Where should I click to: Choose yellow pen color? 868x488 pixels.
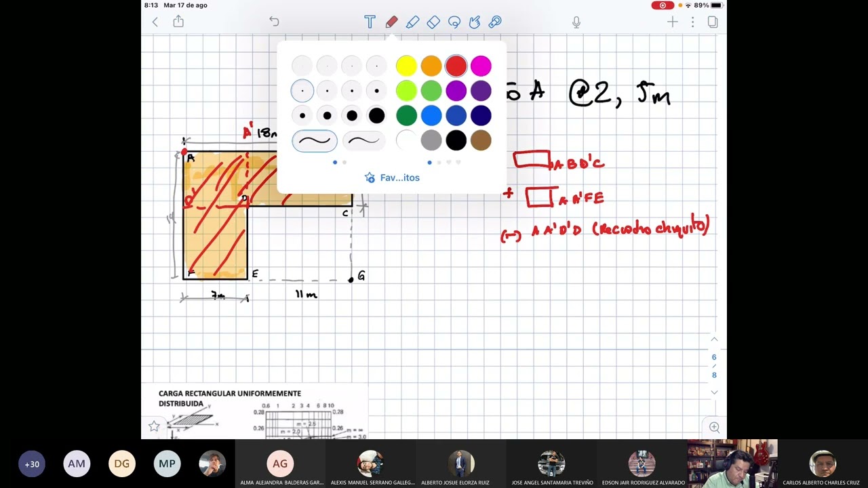406,66
